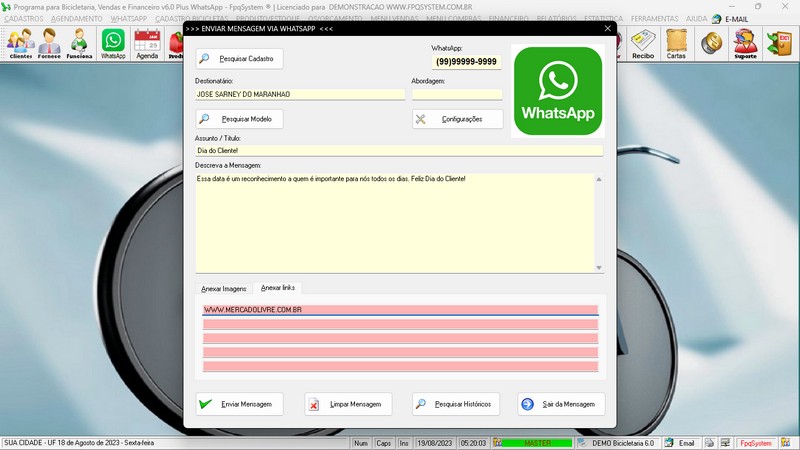Click the fourth empty link field
Image resolution: width=800 pixels, height=450 pixels.
(x=401, y=352)
